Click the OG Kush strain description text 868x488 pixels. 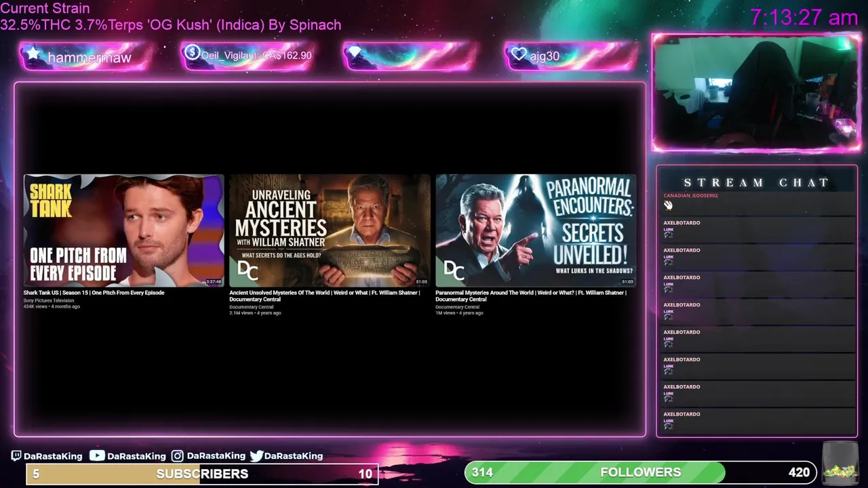(170, 25)
